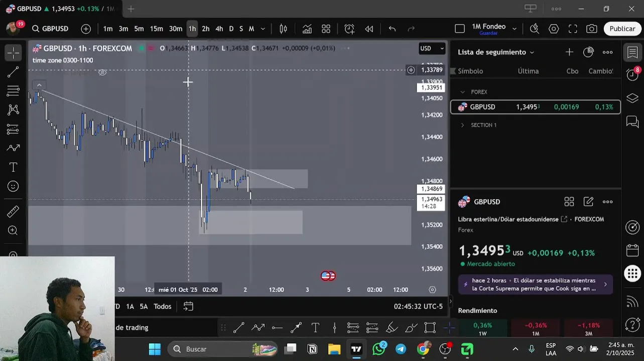Open the patterns tool in left sidebar

click(14, 110)
